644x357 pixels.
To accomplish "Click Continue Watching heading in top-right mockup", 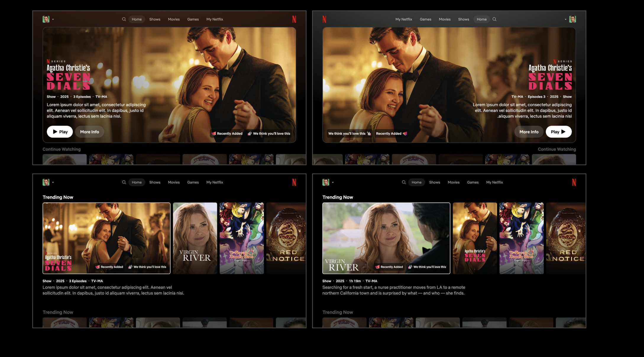I will click(557, 149).
